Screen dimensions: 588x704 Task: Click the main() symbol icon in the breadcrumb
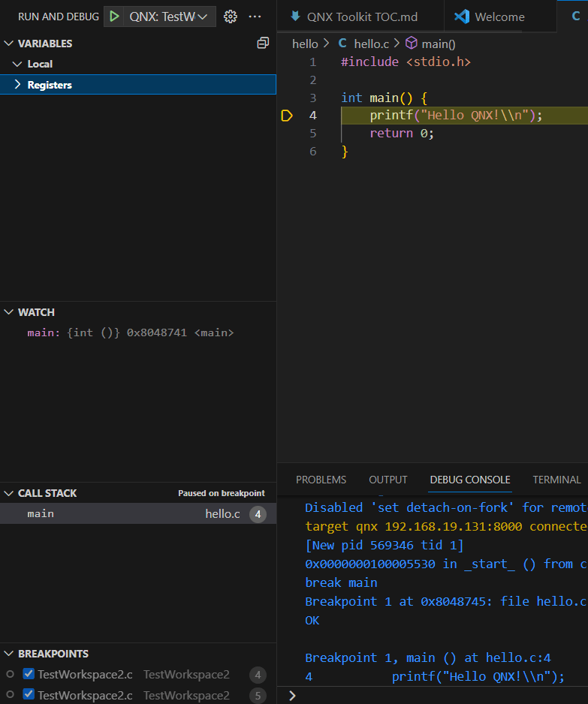(411, 43)
